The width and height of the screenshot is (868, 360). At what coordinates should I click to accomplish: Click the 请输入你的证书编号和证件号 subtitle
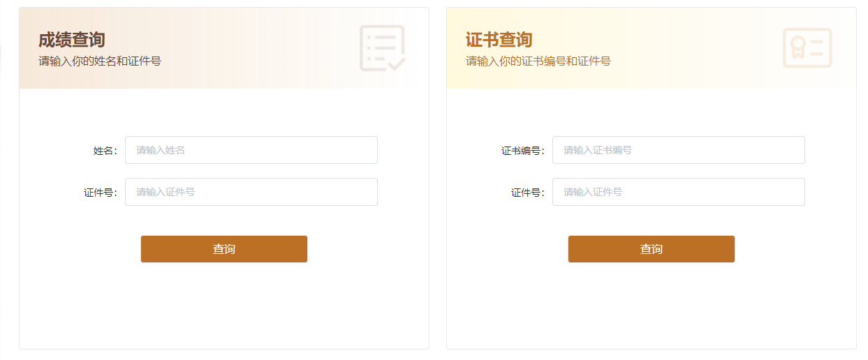pyautogui.click(x=538, y=61)
